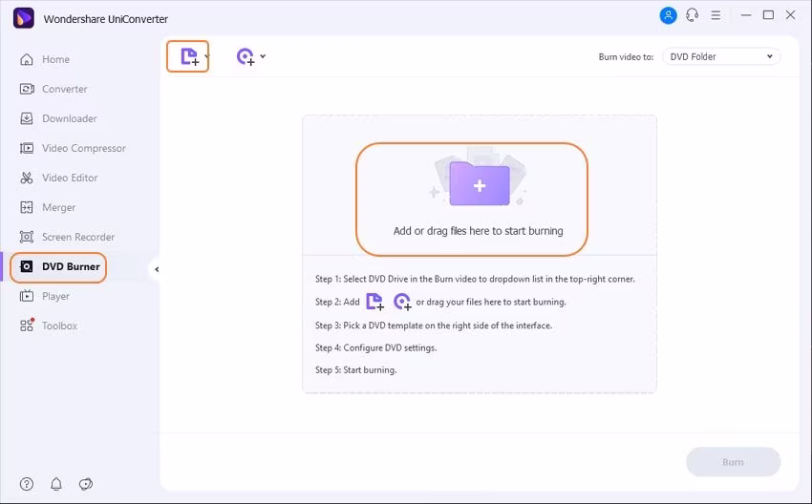Click 'Step 5: Start burning.' text
The width and height of the screenshot is (812, 504).
355,370
